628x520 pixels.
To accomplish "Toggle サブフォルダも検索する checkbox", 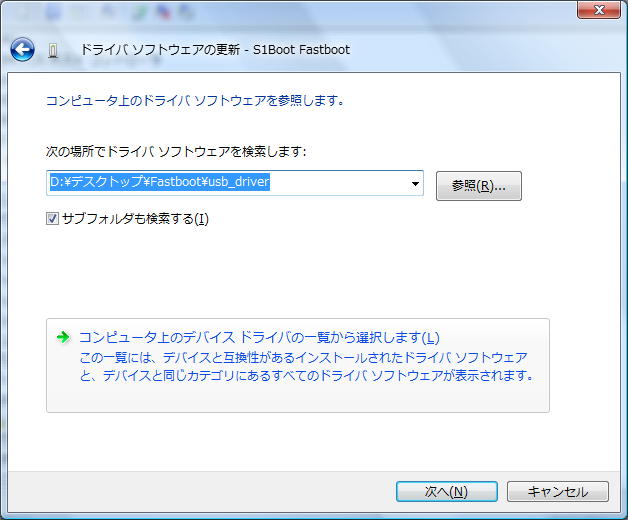I will click(x=52, y=219).
